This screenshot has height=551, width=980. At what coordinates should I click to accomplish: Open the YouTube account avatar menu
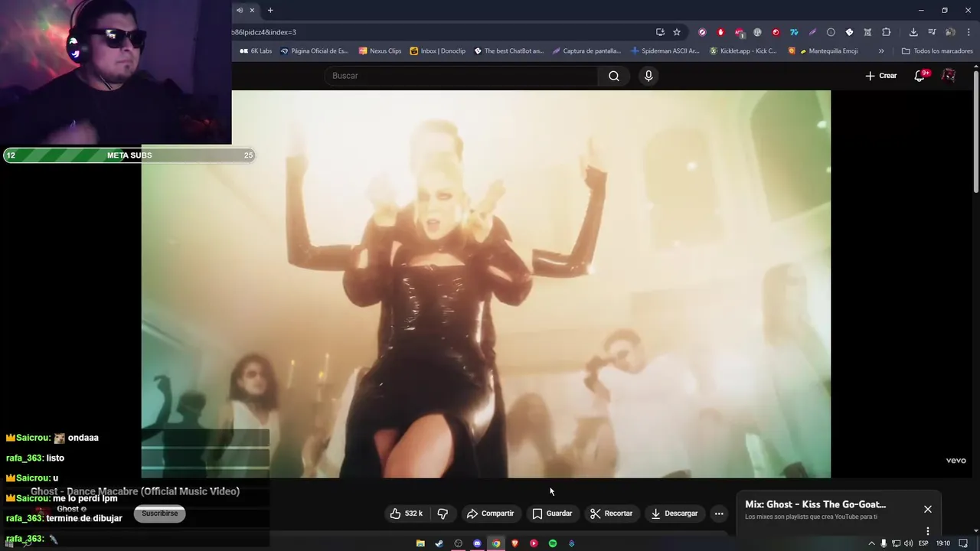tap(949, 76)
